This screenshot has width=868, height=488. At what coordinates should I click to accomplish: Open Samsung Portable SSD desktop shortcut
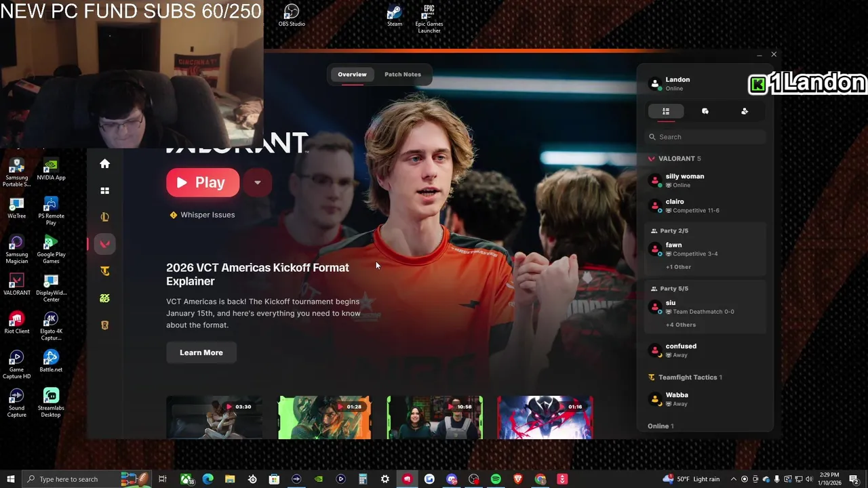[17, 172]
